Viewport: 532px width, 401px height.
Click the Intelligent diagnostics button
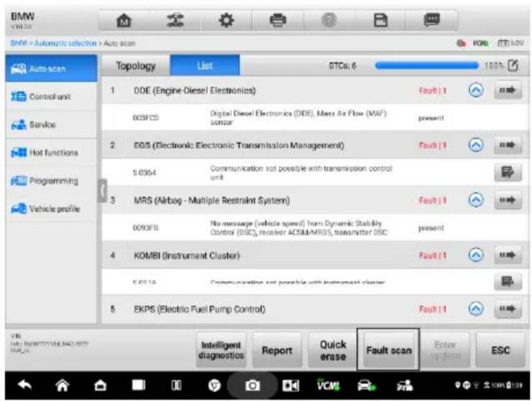(x=221, y=350)
